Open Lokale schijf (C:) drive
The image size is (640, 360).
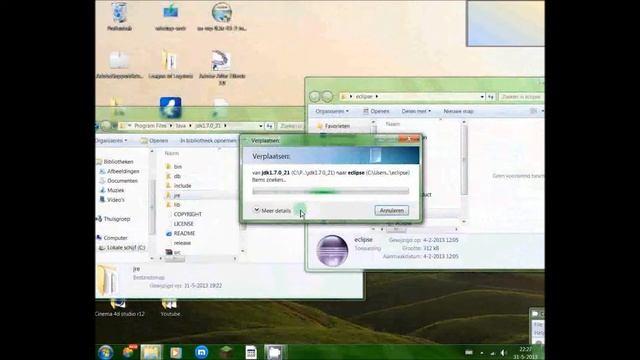pos(122,247)
